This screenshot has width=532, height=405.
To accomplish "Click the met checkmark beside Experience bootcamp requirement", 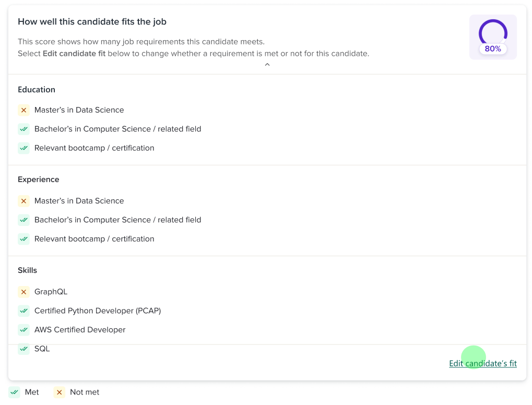I will click(x=23, y=239).
